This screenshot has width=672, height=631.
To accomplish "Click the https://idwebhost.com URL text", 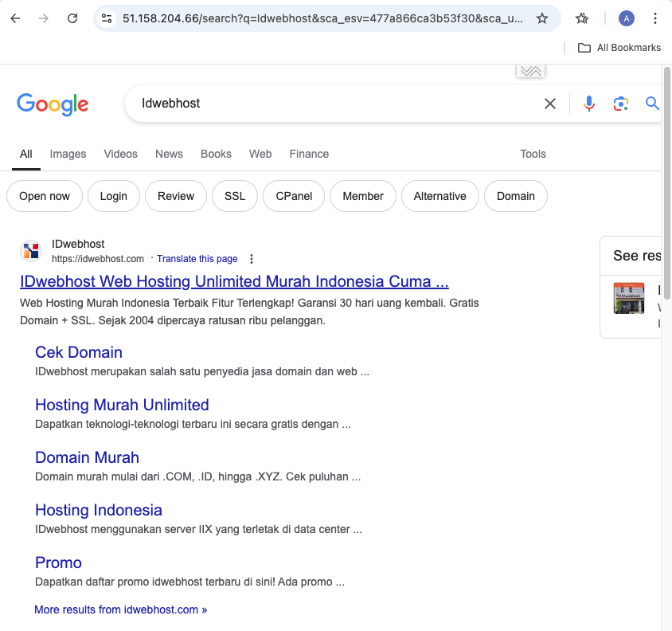I will 98,259.
